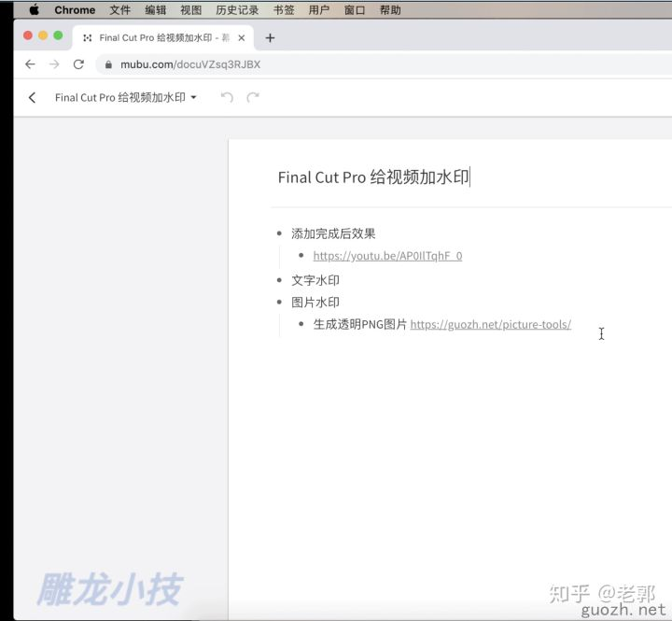Return to Mubu document list with back chevron
672x621 pixels.
click(32, 97)
